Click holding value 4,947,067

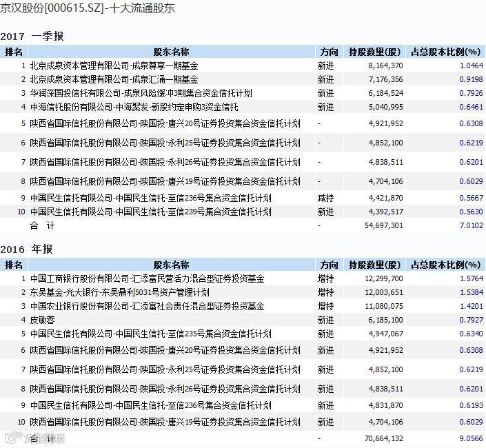pos(385,334)
